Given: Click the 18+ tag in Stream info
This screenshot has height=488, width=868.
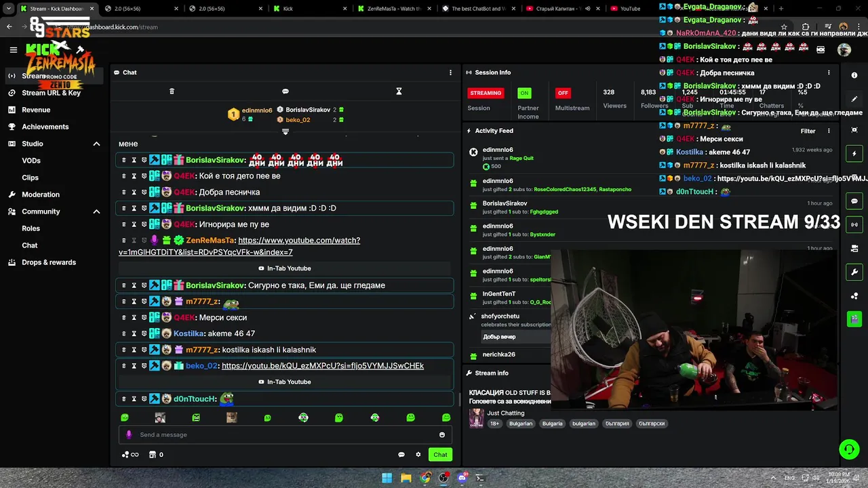Looking at the screenshot, I should click(495, 424).
